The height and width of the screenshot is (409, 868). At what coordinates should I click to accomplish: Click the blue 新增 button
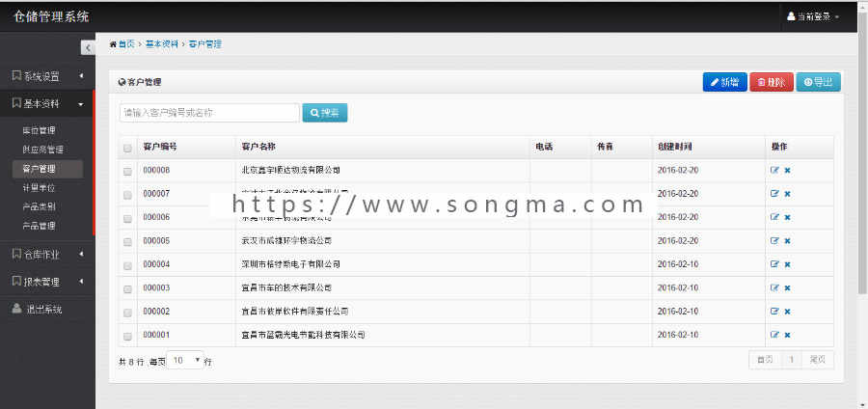(x=724, y=82)
